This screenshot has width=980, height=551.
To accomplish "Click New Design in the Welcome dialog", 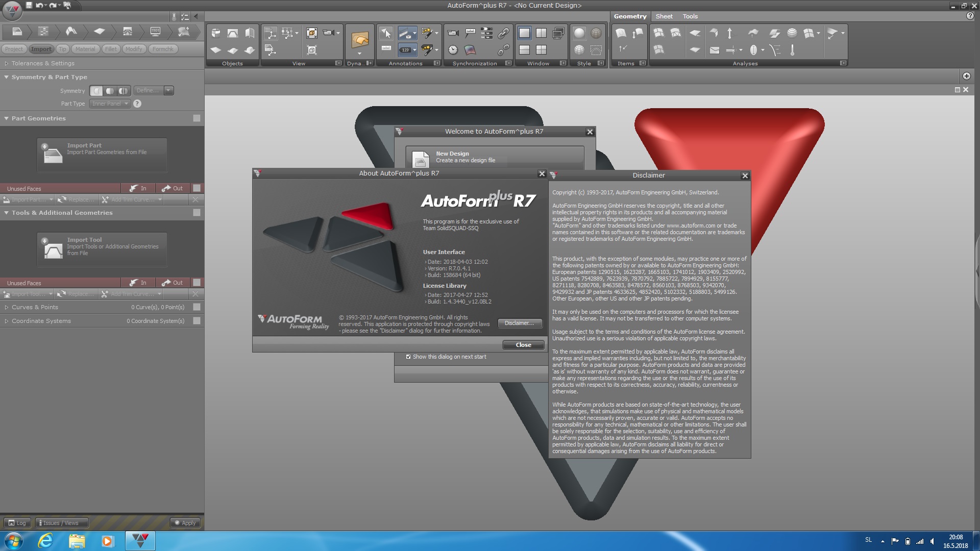I will coord(495,158).
